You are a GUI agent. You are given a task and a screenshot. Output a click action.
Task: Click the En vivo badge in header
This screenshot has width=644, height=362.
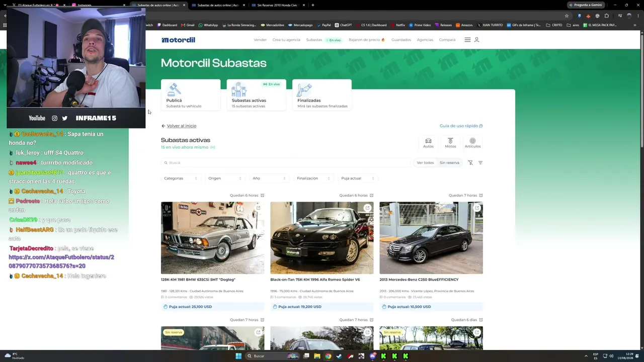pyautogui.click(x=333, y=40)
